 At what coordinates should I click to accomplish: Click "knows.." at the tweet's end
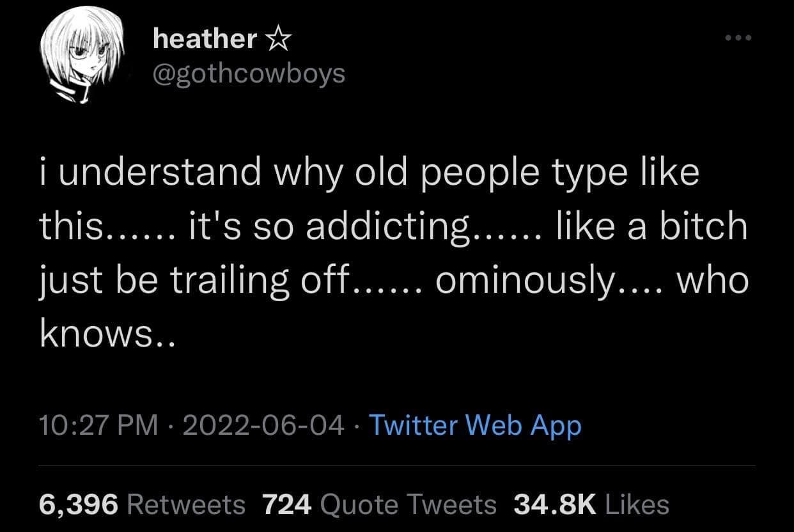coord(106,334)
